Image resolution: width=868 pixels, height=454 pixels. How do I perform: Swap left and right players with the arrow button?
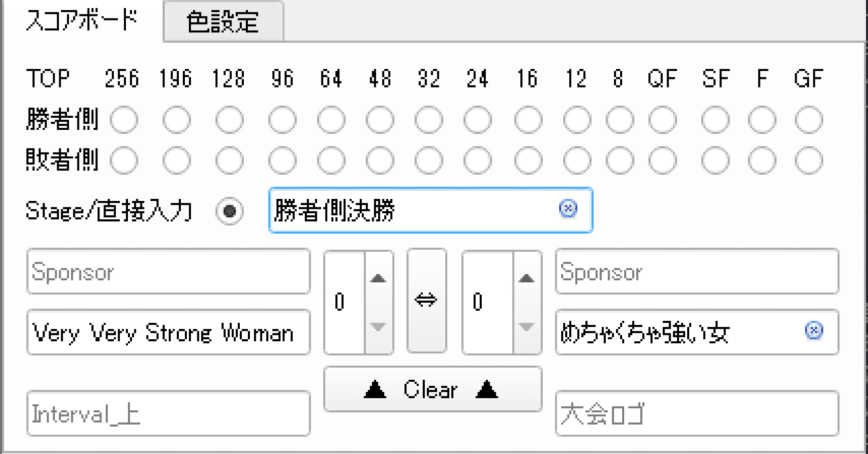point(427,302)
